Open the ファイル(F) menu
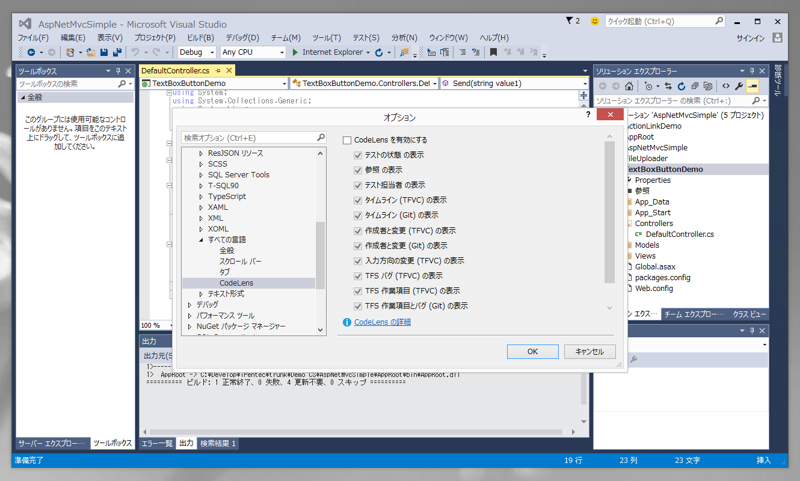Viewport: 800px width, 481px height. (33, 38)
